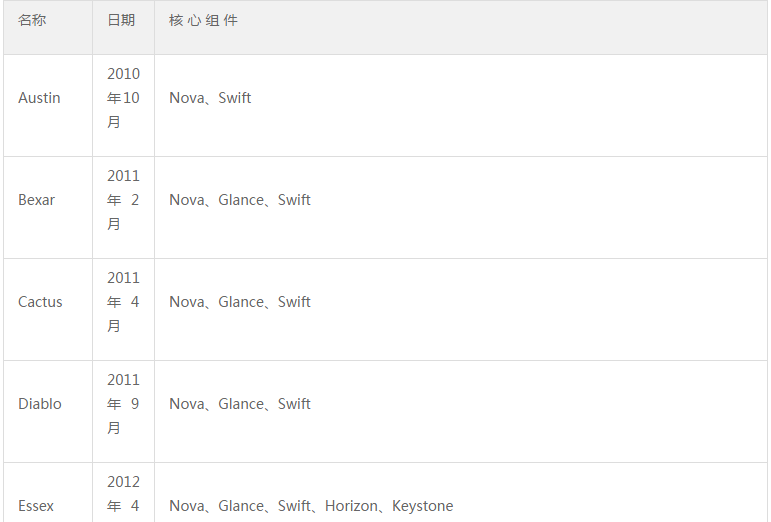The height and width of the screenshot is (522, 771).
Task: Click the 2012年4 date cell for Essex
Action: click(x=123, y=493)
